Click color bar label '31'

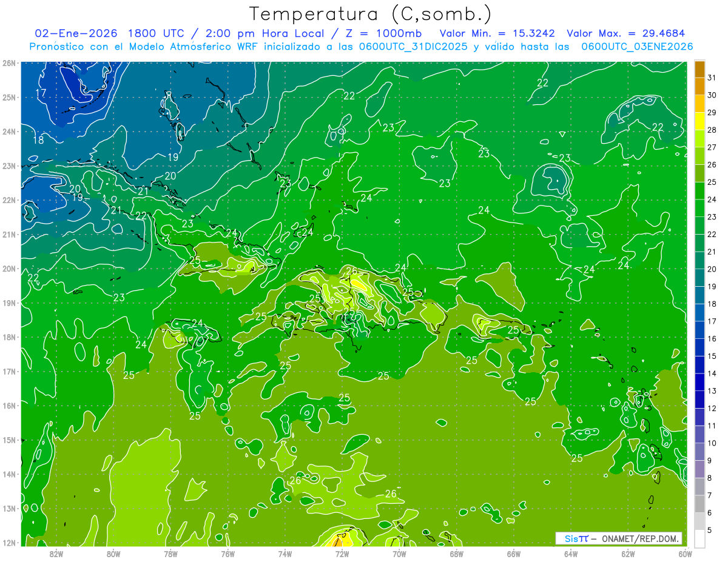(x=712, y=78)
